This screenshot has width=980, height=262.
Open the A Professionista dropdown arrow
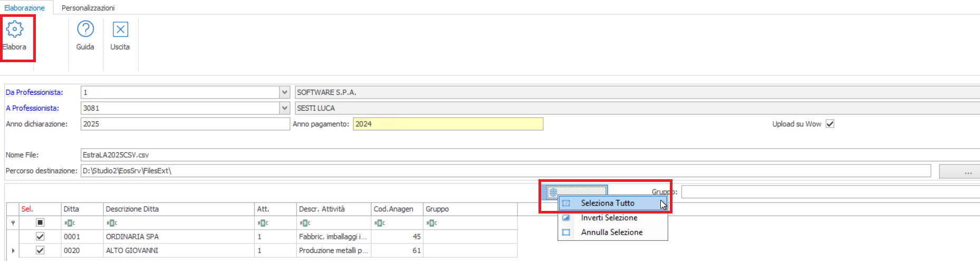pyautogui.click(x=285, y=108)
